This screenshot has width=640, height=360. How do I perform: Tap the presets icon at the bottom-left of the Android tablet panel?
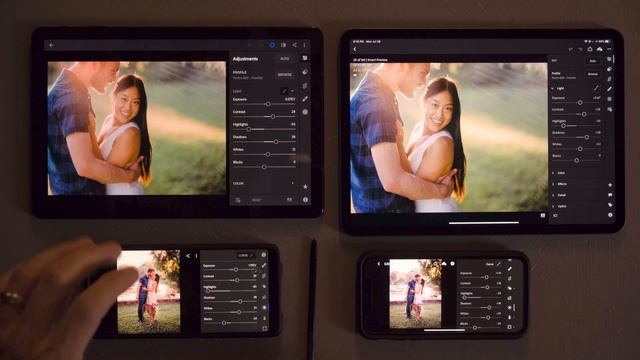[238, 200]
